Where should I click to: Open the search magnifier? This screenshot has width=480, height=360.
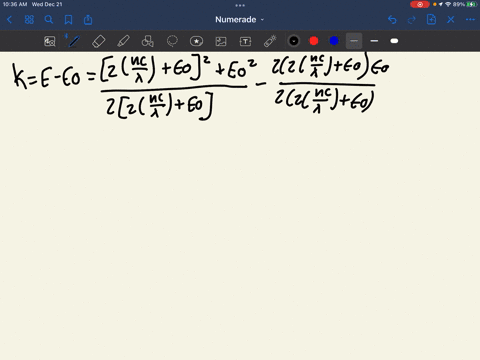tap(49, 20)
